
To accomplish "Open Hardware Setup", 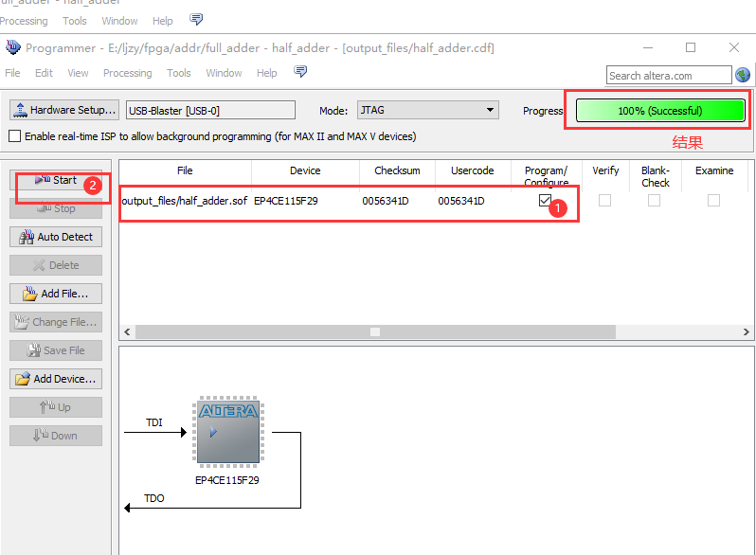I will click(x=64, y=110).
